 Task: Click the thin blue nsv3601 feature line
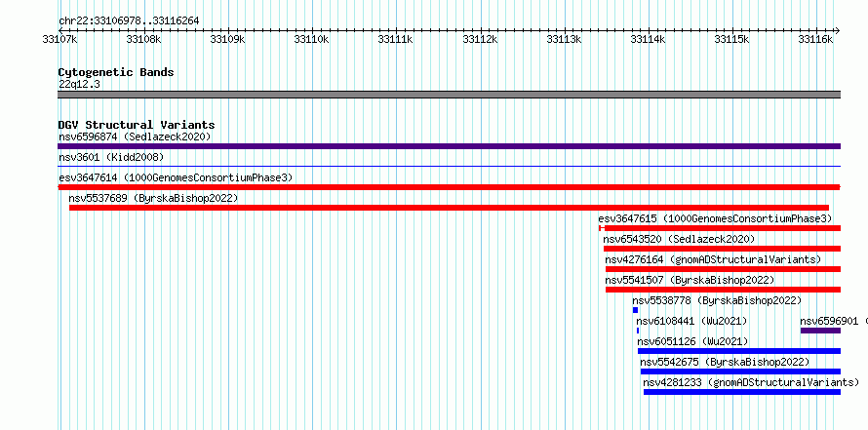[x=449, y=166]
